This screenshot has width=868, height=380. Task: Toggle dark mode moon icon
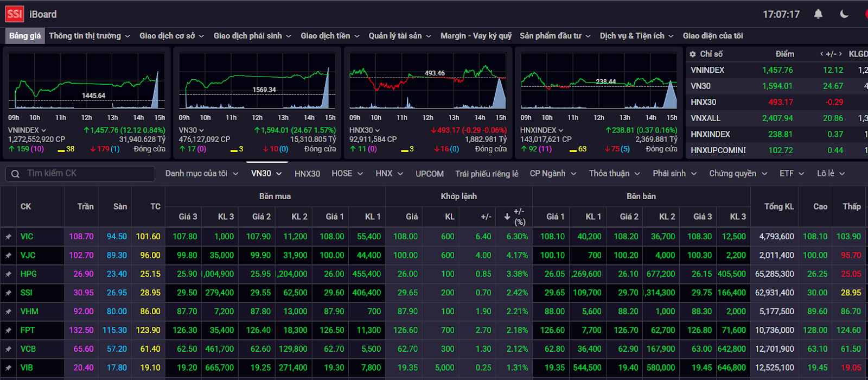[x=844, y=14]
